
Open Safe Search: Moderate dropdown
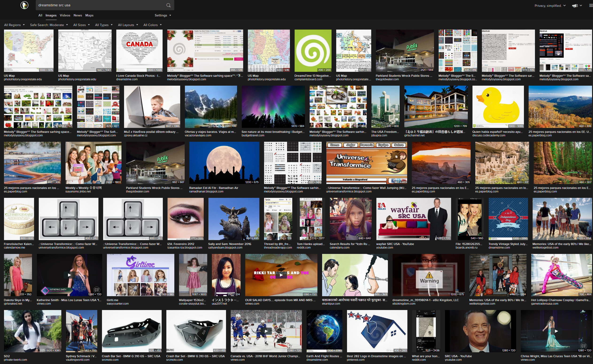pos(49,25)
